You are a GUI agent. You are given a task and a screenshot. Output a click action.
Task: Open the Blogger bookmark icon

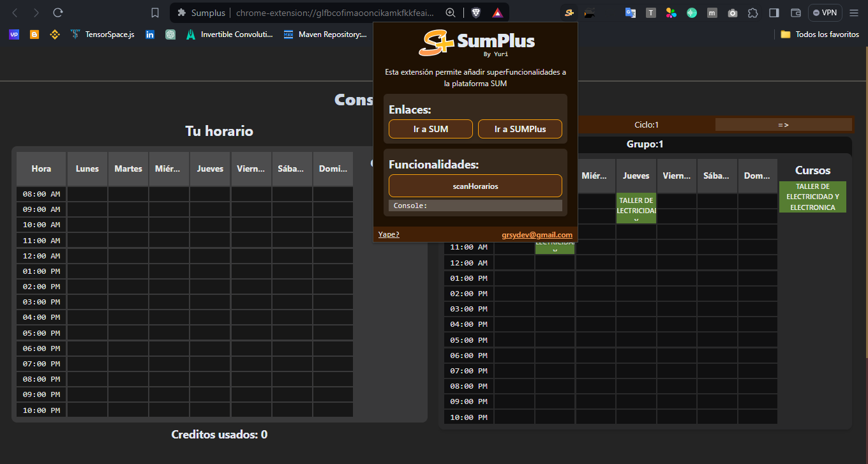(x=34, y=34)
